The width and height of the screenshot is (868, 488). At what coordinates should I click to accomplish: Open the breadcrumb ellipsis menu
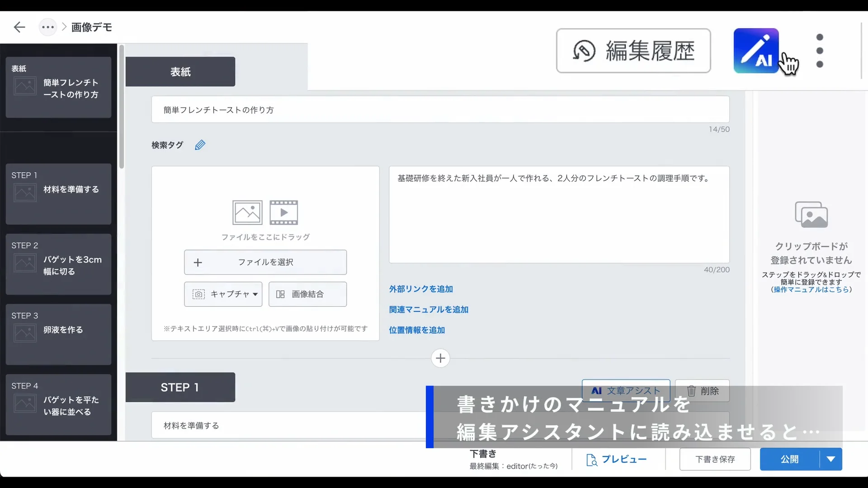pos(47,27)
